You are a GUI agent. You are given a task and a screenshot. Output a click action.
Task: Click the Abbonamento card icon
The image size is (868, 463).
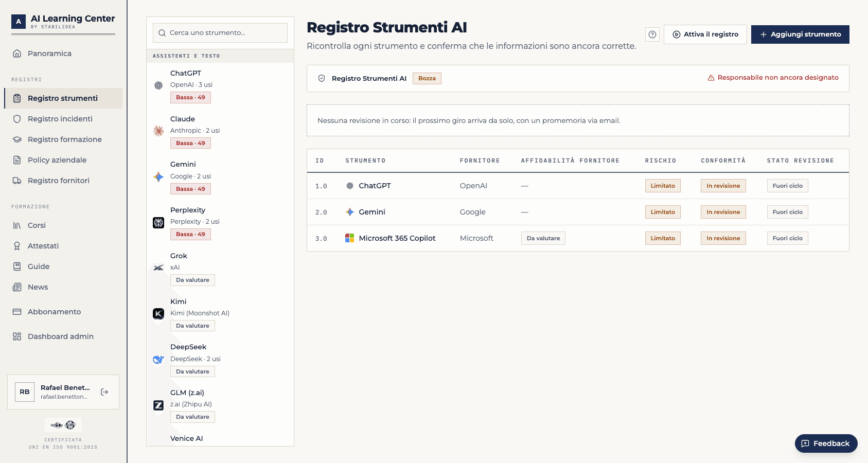(17, 312)
